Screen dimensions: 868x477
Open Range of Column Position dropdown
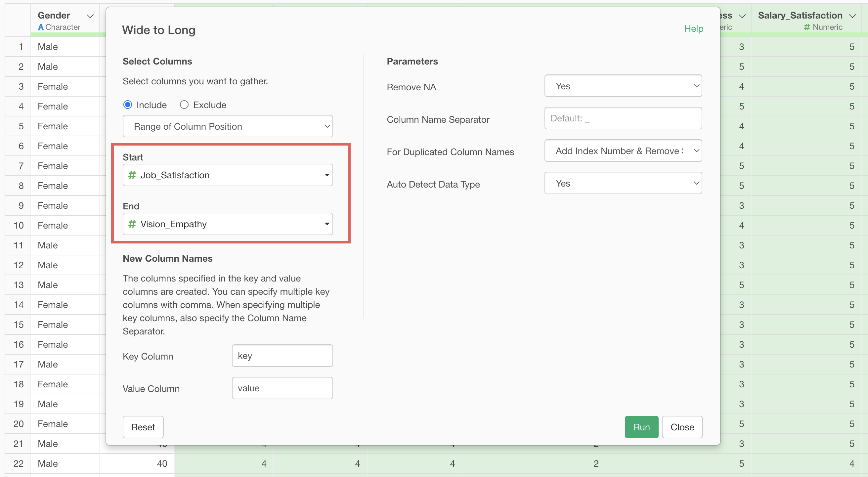tap(228, 126)
